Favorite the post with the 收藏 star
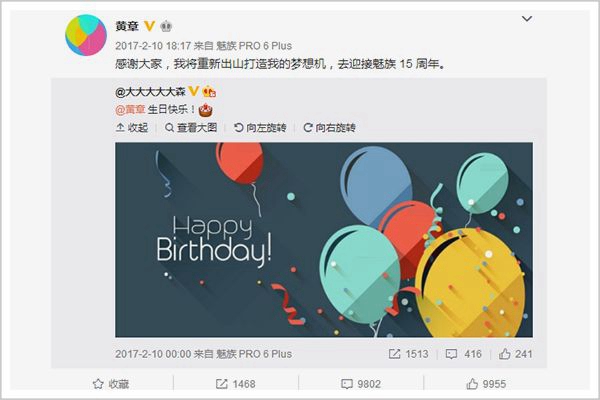 [x=111, y=384]
